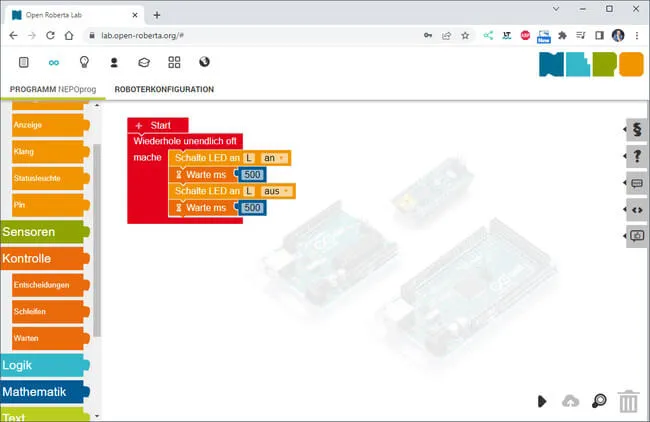Bookmark this page with star icon
The height and width of the screenshot is (422, 650).
(465, 36)
